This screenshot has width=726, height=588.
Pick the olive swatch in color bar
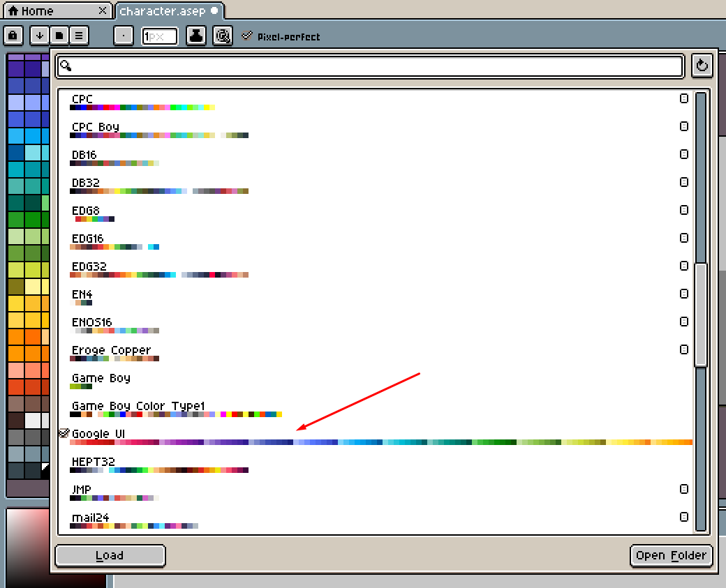tap(16, 287)
